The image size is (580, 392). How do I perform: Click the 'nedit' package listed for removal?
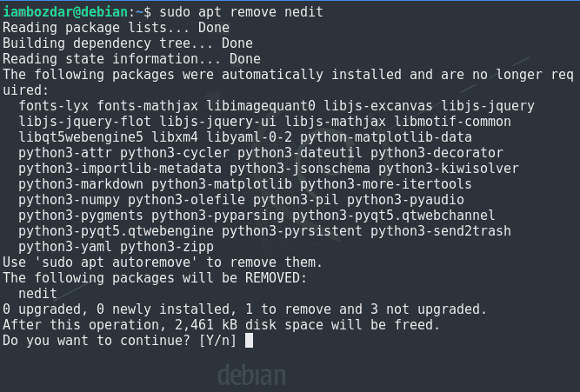click(37, 294)
